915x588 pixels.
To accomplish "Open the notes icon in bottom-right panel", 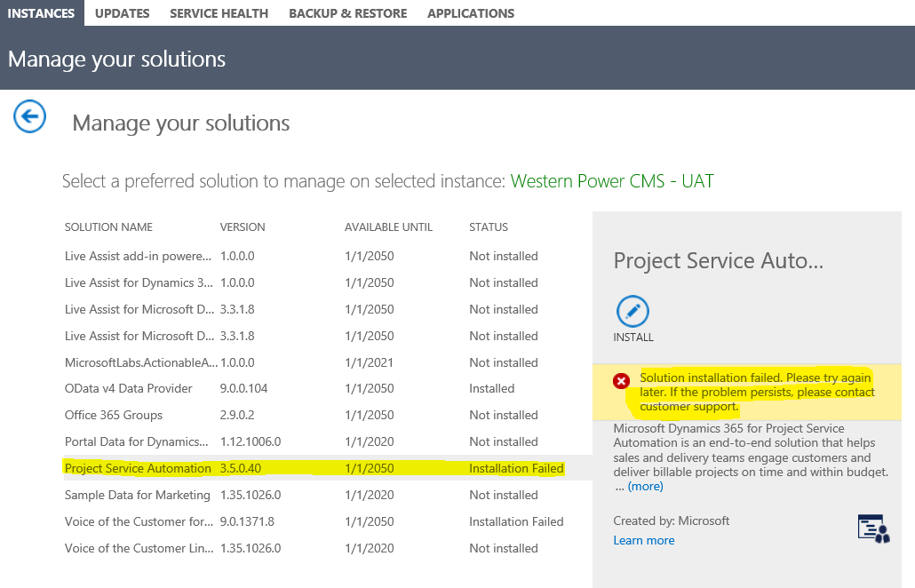I will (873, 528).
